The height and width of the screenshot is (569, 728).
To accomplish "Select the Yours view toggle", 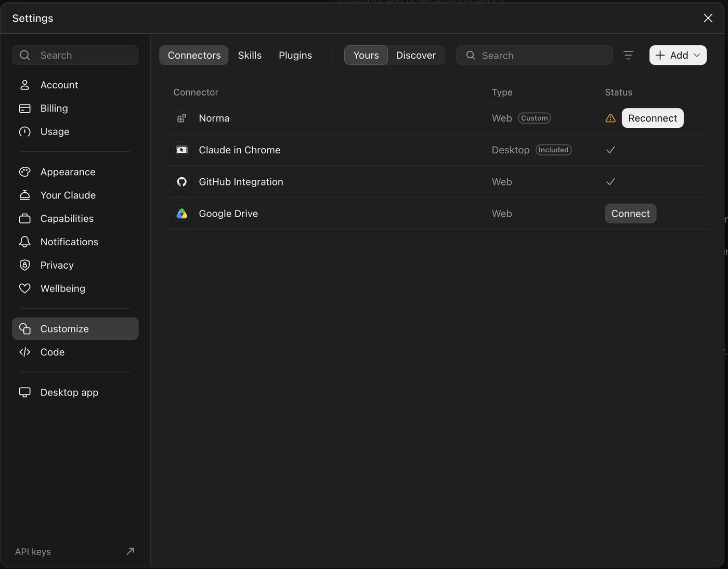I will [x=366, y=55].
